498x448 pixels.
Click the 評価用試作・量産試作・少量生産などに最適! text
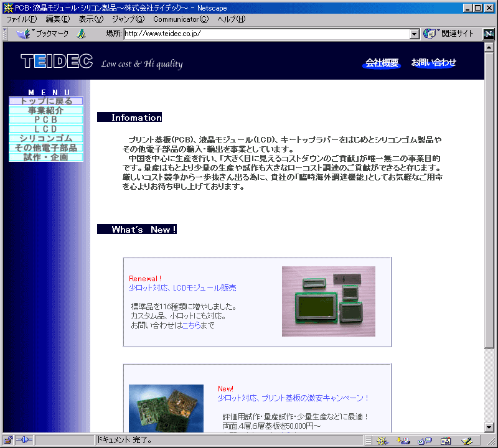pos(294,416)
